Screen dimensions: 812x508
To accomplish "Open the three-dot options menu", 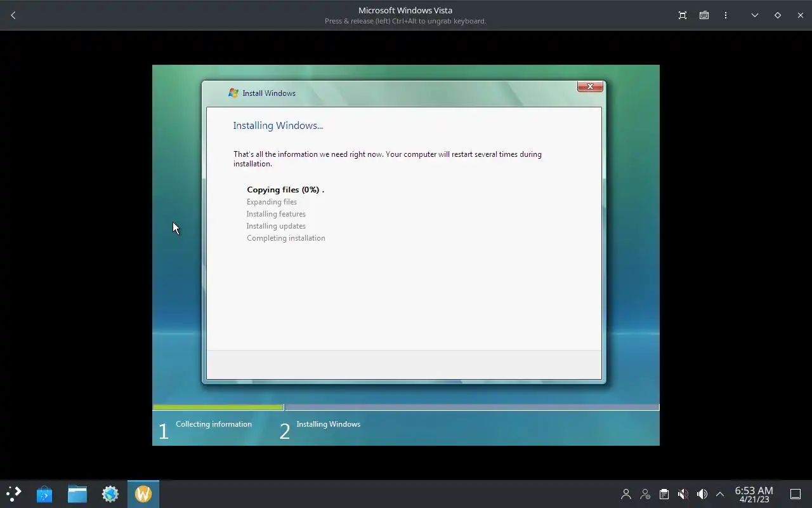I will [726, 15].
